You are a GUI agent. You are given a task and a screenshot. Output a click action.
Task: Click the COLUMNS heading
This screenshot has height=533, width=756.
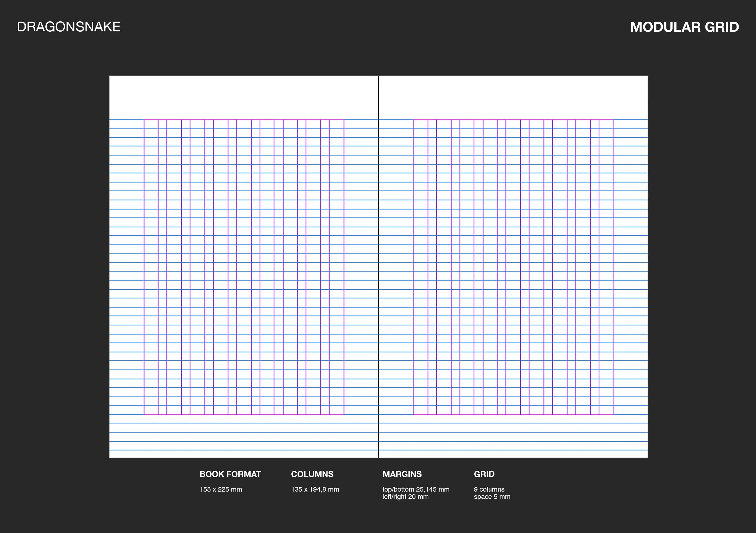click(312, 474)
